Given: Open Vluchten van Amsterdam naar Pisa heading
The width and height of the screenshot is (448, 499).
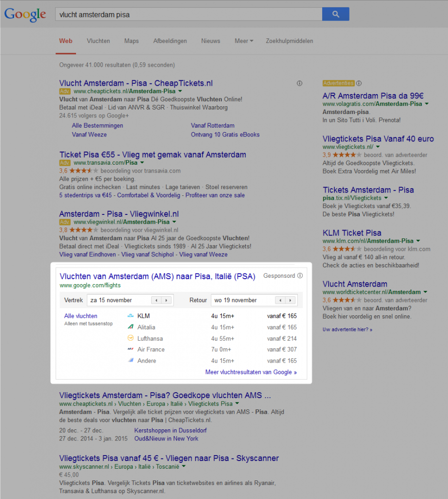Looking at the screenshot, I should pyautogui.click(x=157, y=276).
